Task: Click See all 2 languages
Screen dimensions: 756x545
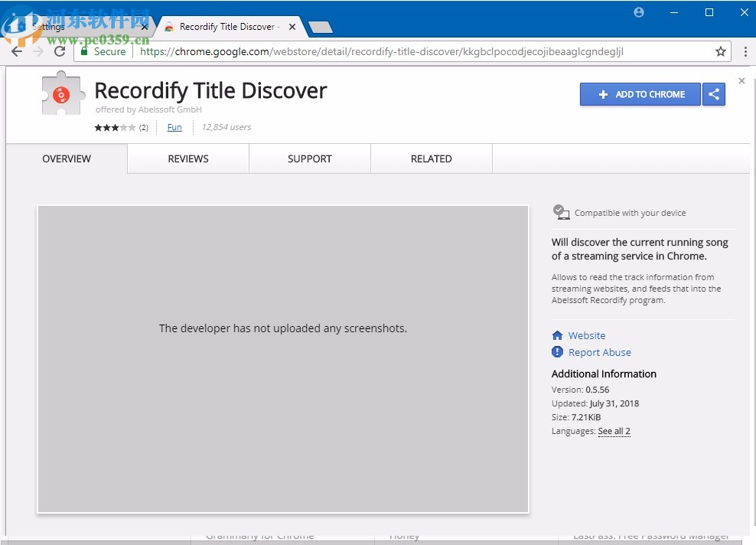Action: pyautogui.click(x=614, y=431)
